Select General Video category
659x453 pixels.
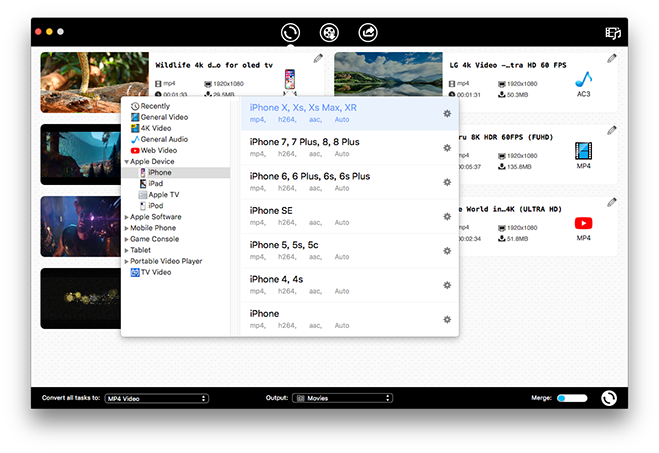pos(159,117)
